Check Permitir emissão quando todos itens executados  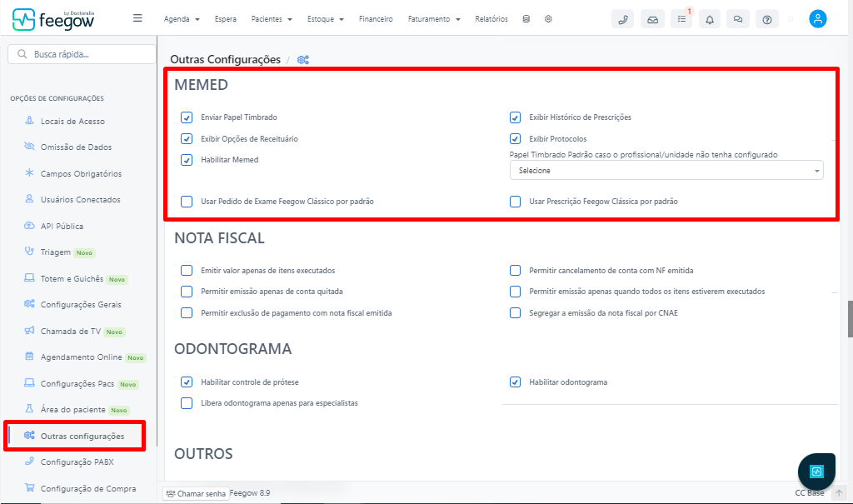tap(515, 292)
